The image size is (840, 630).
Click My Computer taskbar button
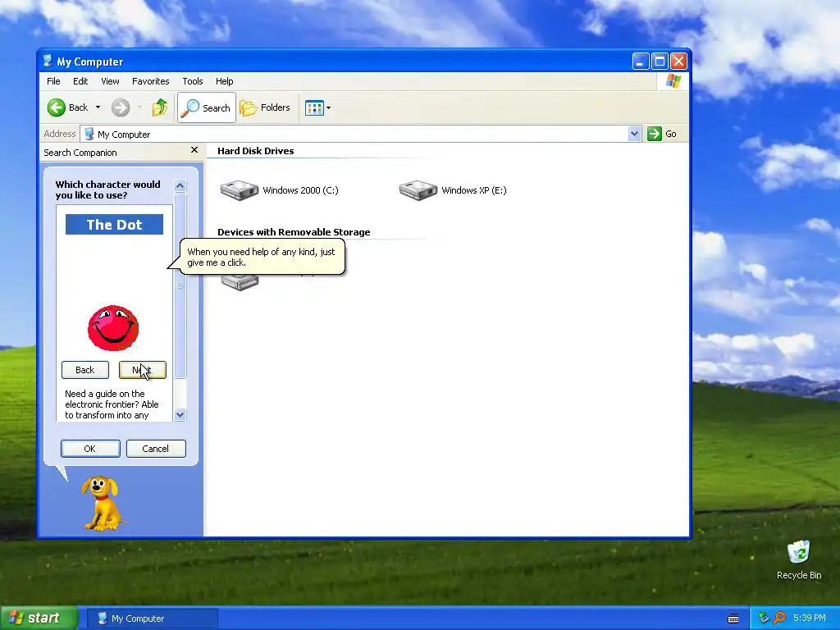pos(152,619)
